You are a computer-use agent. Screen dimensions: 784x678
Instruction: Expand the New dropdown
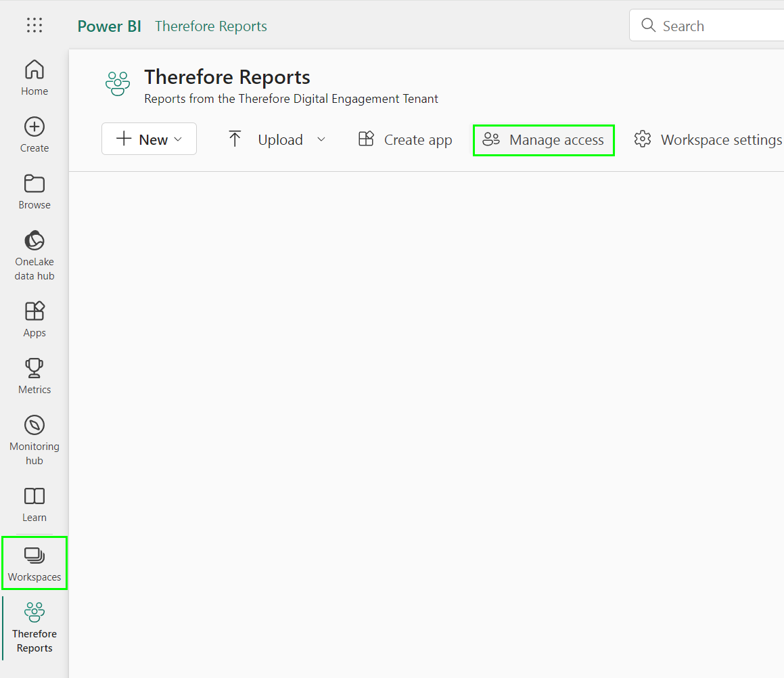click(x=149, y=139)
